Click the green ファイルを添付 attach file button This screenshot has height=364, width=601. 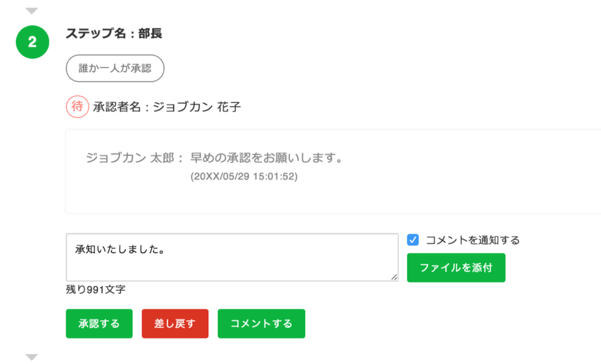[456, 267]
